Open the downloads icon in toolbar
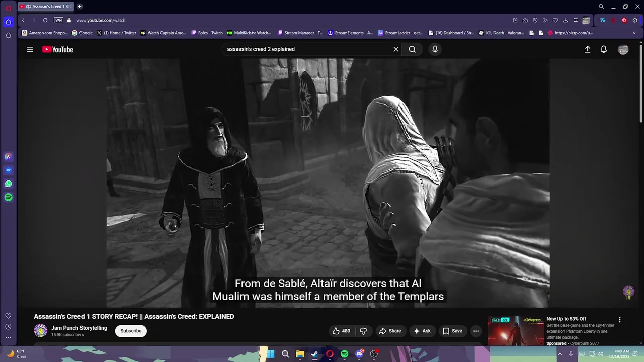Viewport: 644px width, 362px height. [566, 20]
